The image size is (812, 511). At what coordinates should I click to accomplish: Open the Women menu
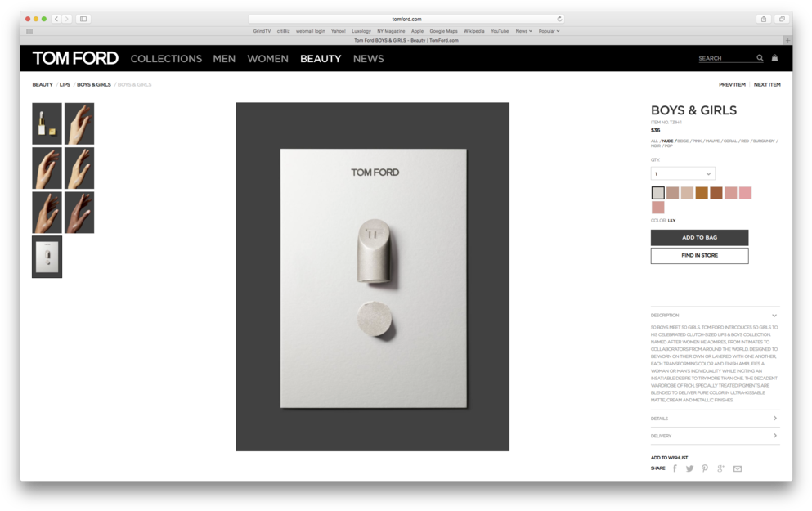267,59
